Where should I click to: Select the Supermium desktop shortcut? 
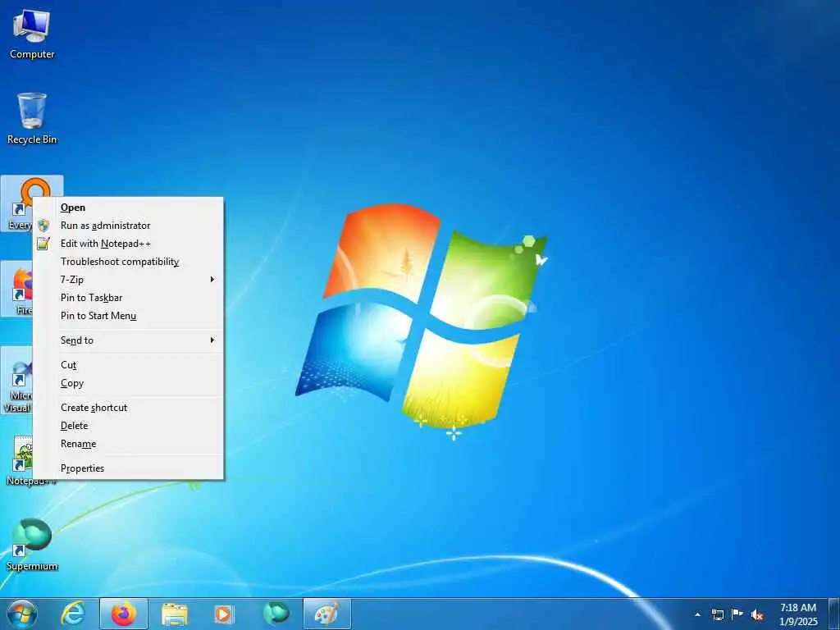32,544
